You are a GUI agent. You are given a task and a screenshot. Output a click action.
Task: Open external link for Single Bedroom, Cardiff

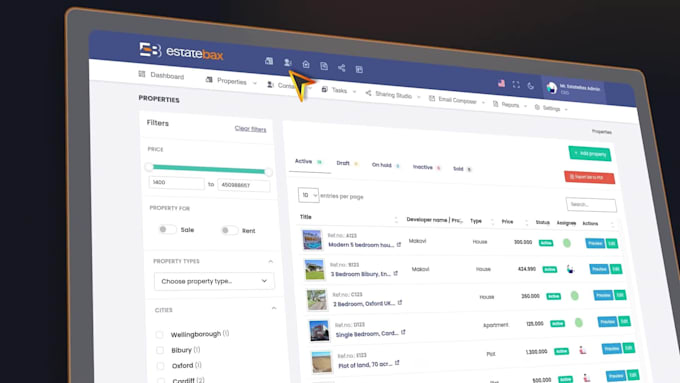403,332
